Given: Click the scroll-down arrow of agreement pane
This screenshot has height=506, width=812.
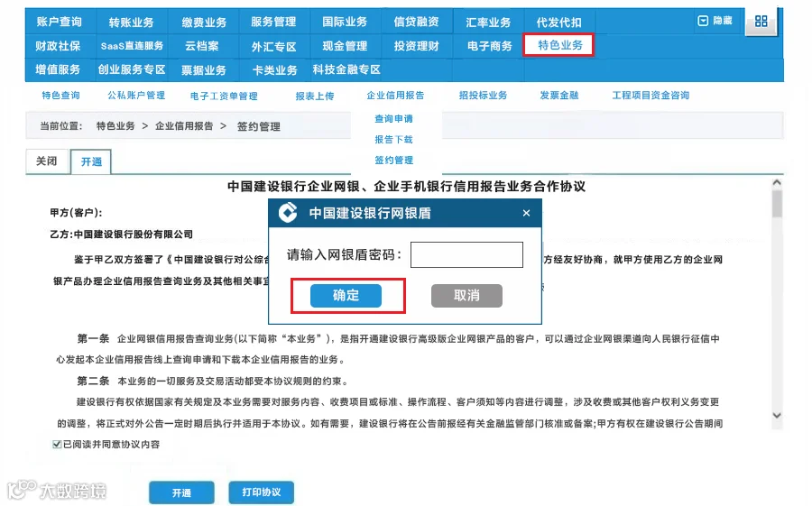Looking at the screenshot, I should tap(776, 416).
